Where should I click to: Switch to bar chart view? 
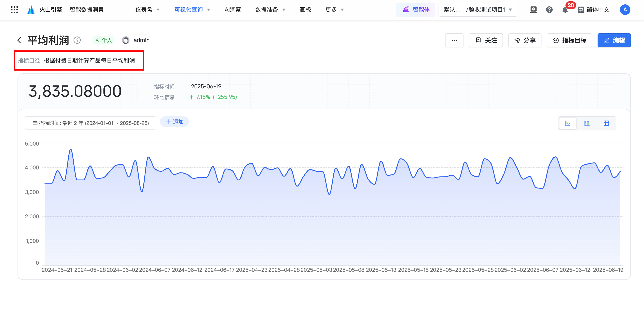tap(587, 123)
